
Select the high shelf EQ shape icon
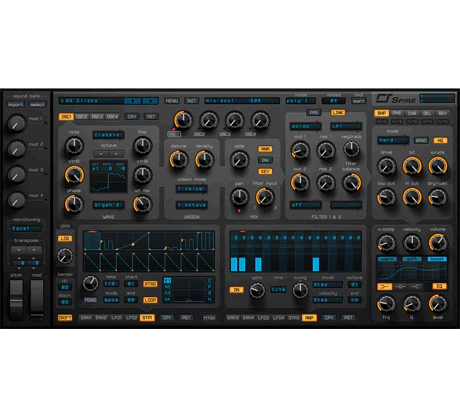tap(415, 286)
